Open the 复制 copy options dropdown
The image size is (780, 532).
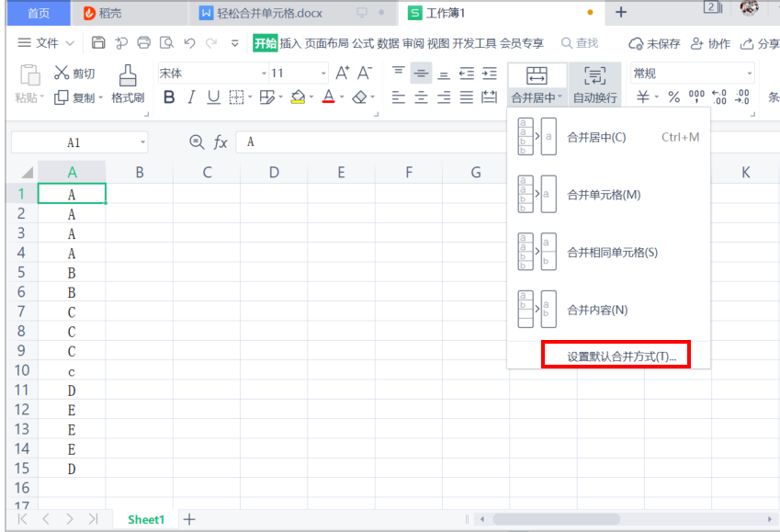(x=101, y=97)
